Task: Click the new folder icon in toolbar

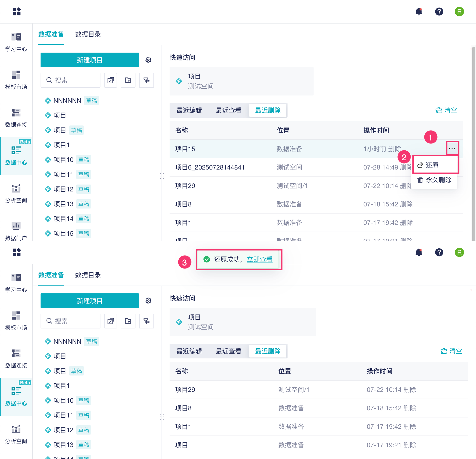Action: [x=128, y=80]
